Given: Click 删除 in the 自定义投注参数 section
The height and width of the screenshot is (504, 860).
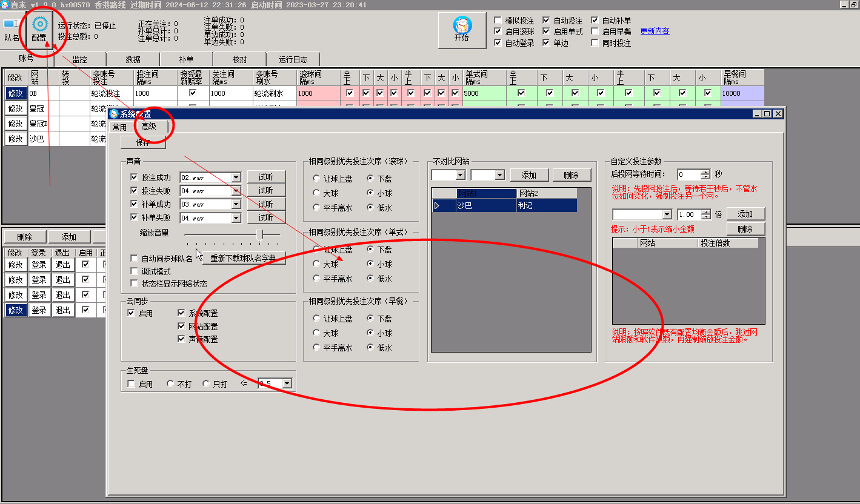Looking at the screenshot, I should coord(745,229).
